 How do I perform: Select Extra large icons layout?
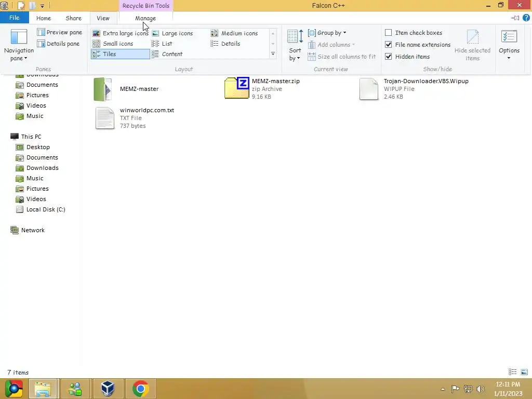coord(121,33)
